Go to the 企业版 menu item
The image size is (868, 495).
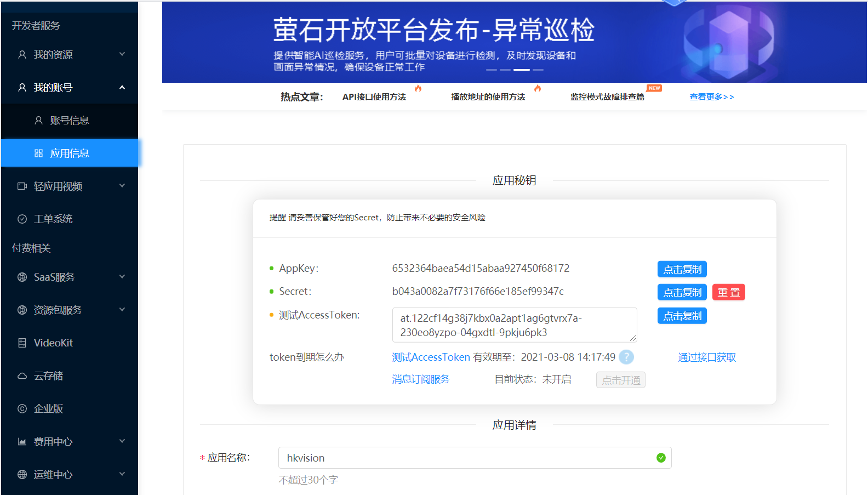tap(70, 409)
